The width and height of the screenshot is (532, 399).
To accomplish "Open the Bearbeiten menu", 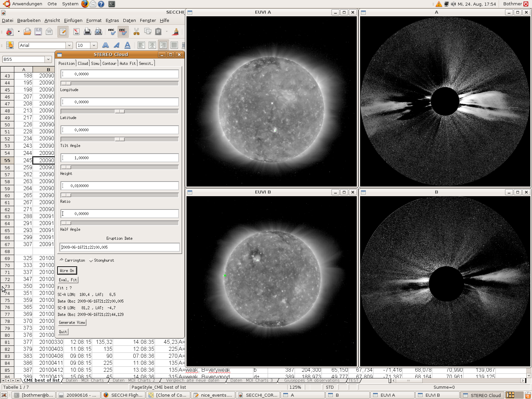I will 29,20.
